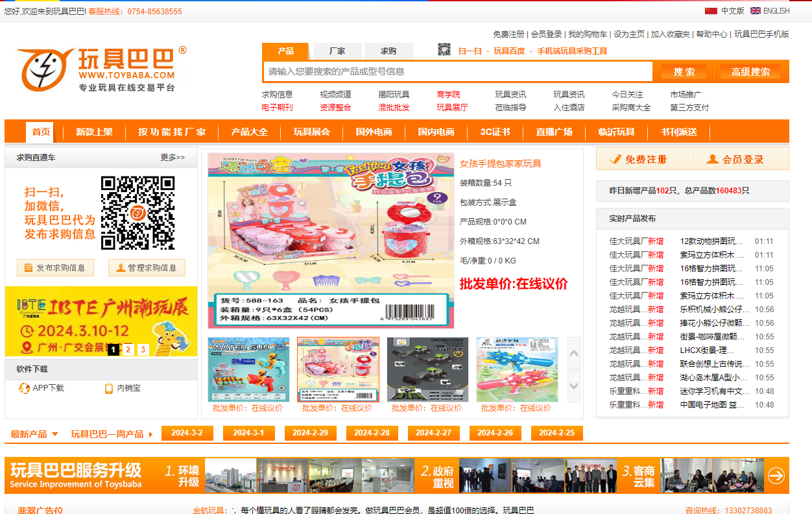812x514 pixels.
Task: Open 按功能找厂家 menu item
Action: click(x=172, y=132)
